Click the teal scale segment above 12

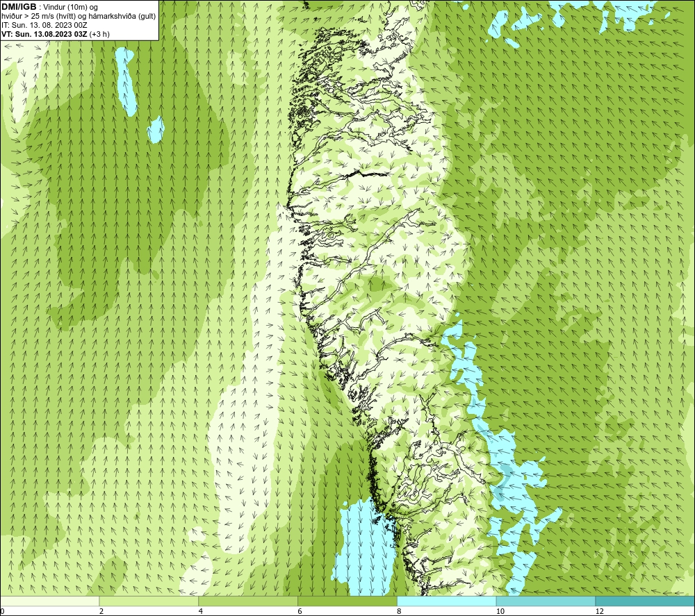coord(646,601)
